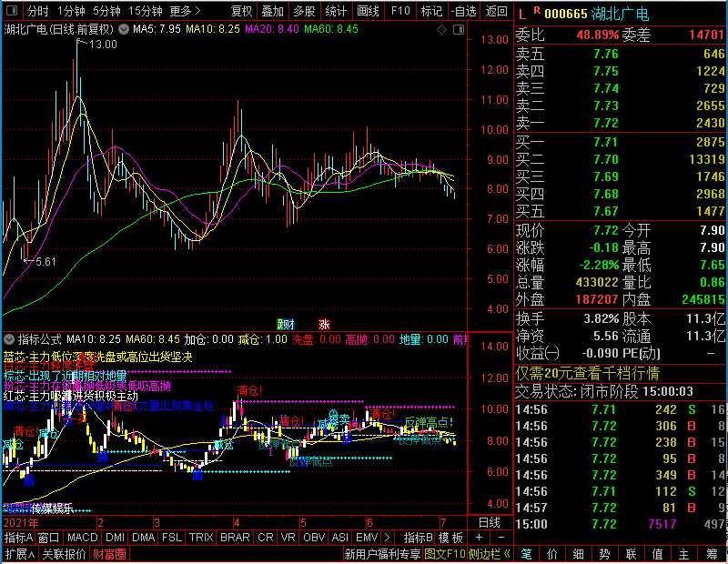The height and width of the screenshot is (564, 728).
Task: Open the 统计 statistics tool
Action: (x=336, y=11)
